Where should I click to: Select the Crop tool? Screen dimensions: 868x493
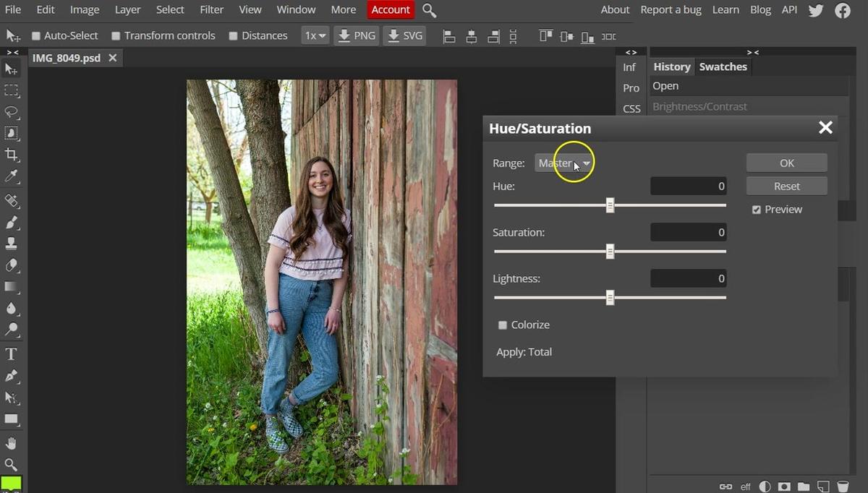click(x=12, y=155)
